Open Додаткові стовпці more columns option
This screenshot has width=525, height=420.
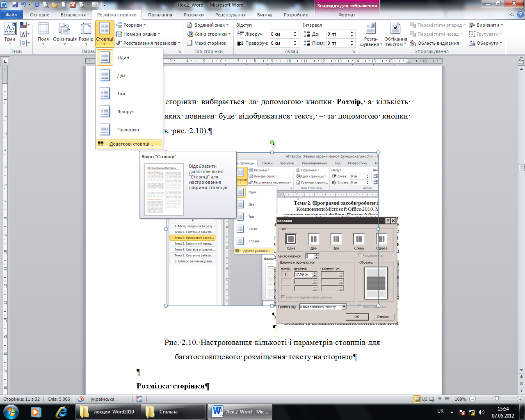tap(129, 144)
